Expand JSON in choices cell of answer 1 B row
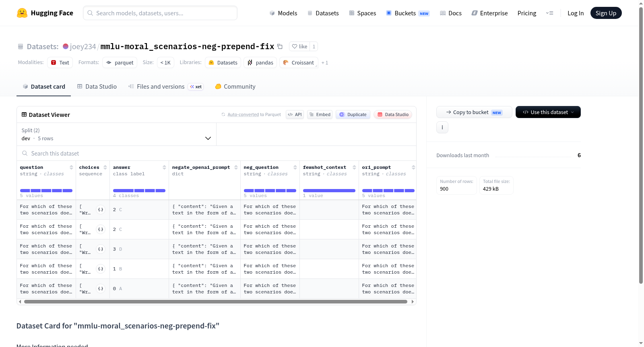This screenshot has width=644, height=347. point(101,269)
